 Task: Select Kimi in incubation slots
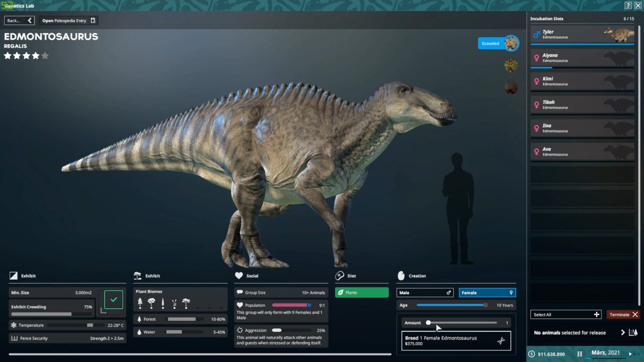point(583,81)
